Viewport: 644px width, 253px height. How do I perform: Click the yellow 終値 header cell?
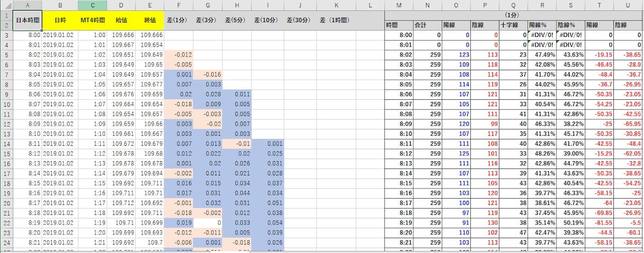tap(149, 20)
